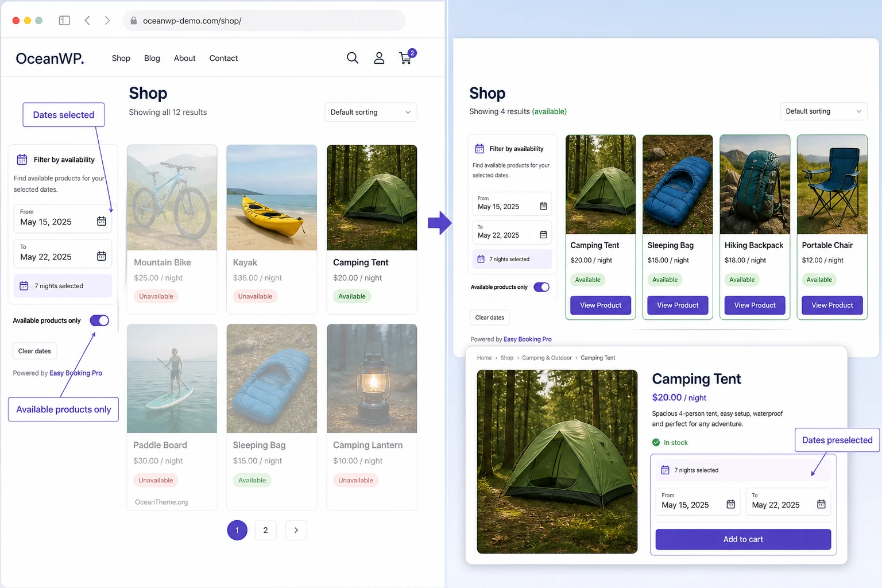Open the Blog menu item
The image size is (882, 588).
click(x=152, y=58)
